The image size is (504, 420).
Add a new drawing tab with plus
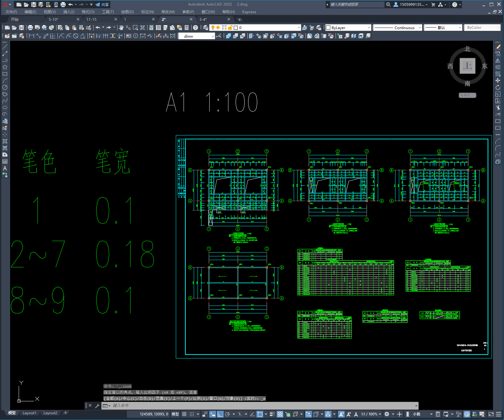(x=240, y=19)
